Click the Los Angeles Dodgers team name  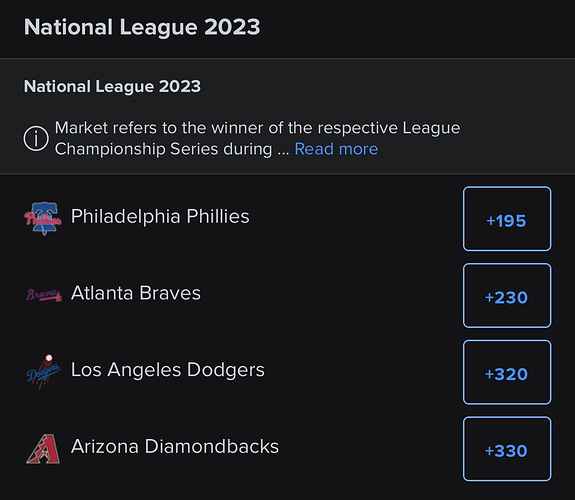[x=168, y=370]
